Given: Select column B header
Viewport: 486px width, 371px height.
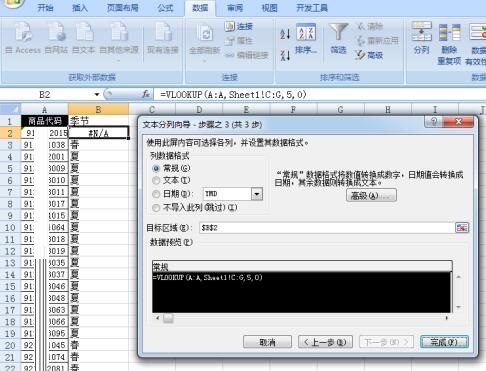Looking at the screenshot, I should click(x=98, y=109).
